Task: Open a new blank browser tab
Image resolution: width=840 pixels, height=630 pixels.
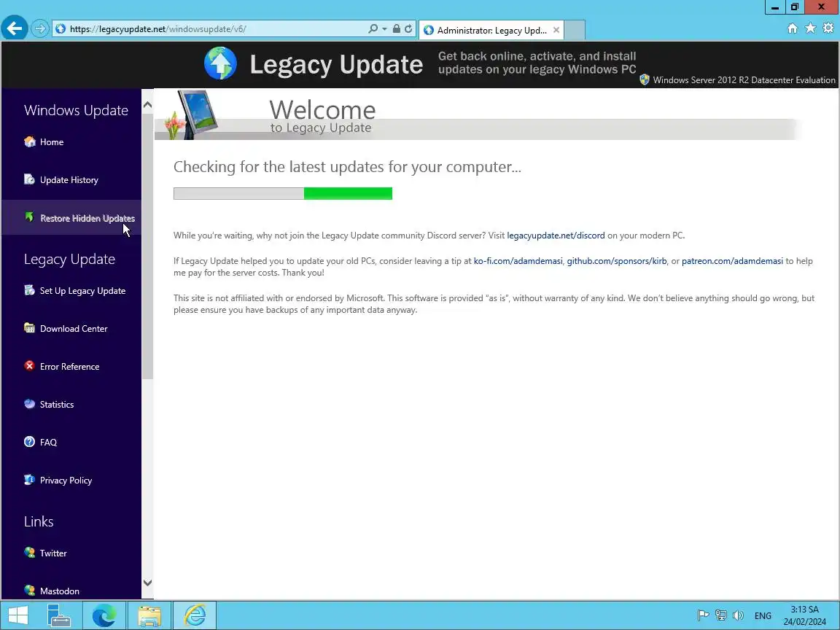Action: pos(575,30)
